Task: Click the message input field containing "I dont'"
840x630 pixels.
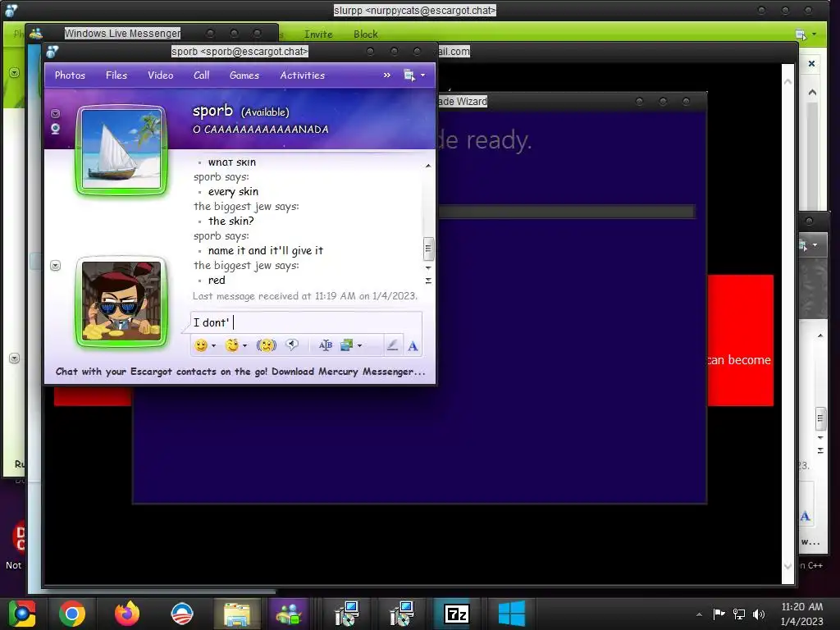Action: (x=307, y=322)
